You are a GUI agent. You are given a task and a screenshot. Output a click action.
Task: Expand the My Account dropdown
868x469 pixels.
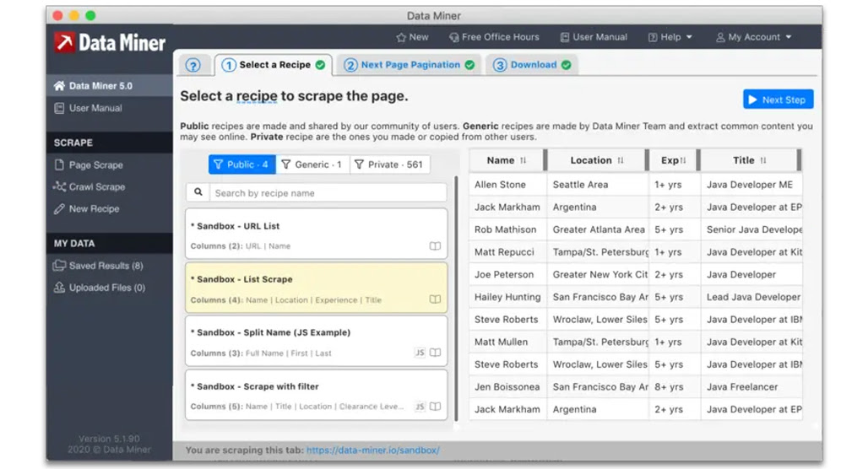pos(753,37)
